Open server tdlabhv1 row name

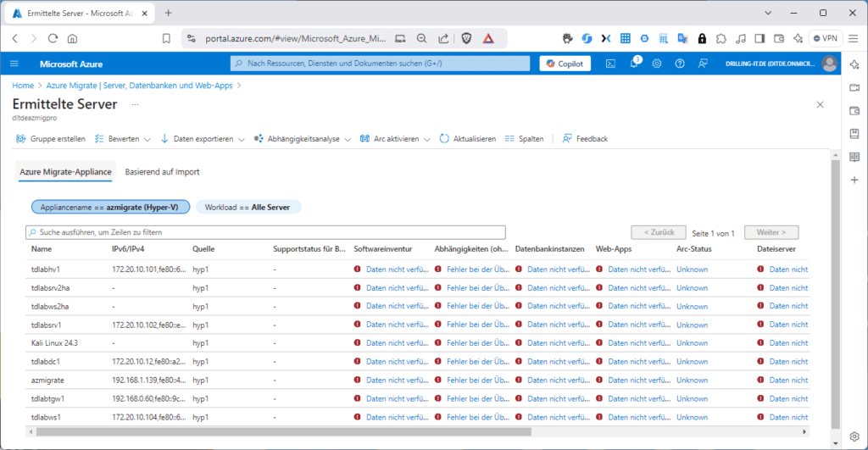[x=46, y=269]
